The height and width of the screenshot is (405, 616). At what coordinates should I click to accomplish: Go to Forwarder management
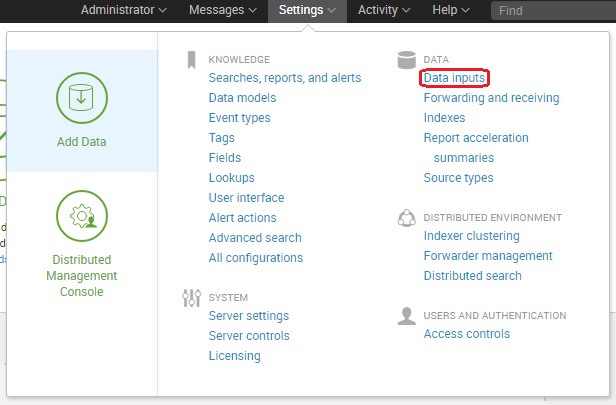pos(488,256)
